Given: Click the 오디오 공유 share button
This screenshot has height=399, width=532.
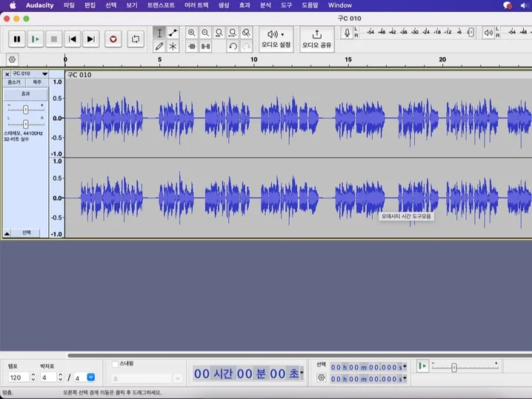Looking at the screenshot, I should [317, 39].
